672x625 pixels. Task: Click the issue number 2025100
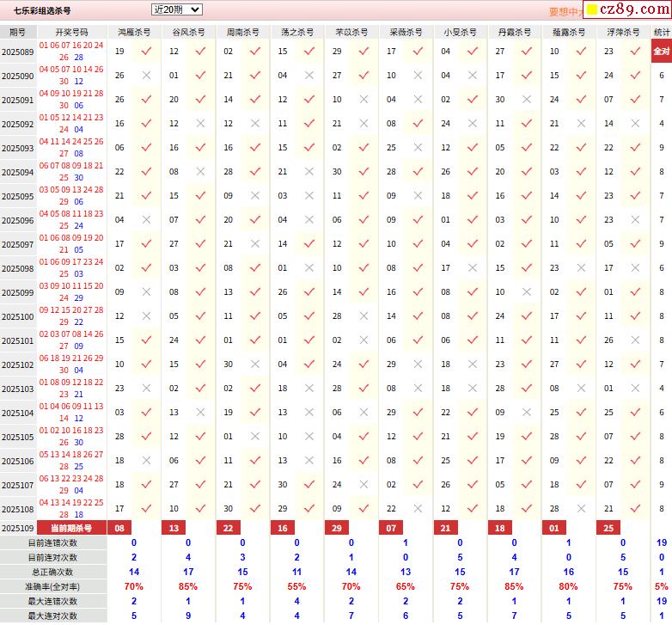click(17, 316)
